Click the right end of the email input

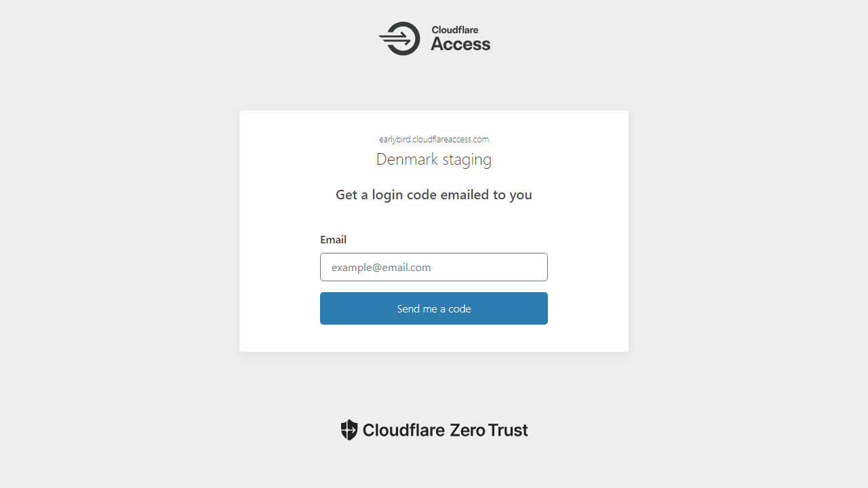[x=539, y=267]
